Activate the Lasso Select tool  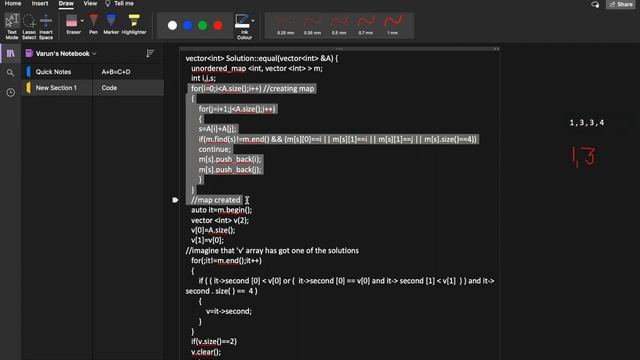tap(29, 26)
